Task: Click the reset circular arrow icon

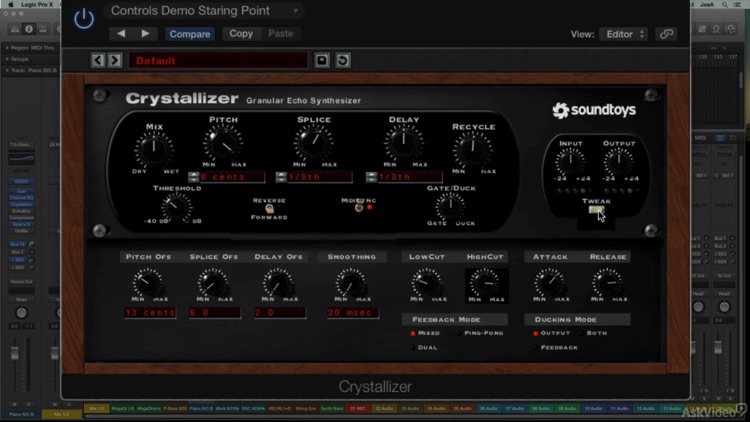Action: point(342,60)
